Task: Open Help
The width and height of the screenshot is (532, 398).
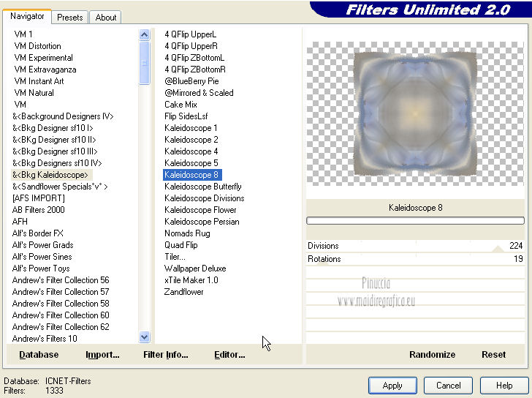Action: click(x=503, y=386)
